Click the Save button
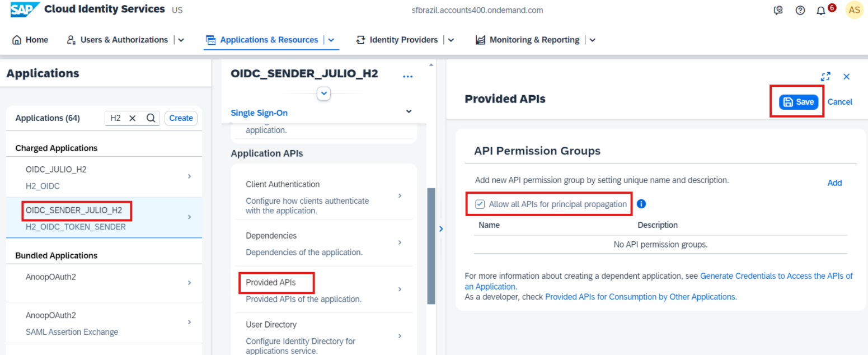The width and height of the screenshot is (868, 355). [799, 101]
